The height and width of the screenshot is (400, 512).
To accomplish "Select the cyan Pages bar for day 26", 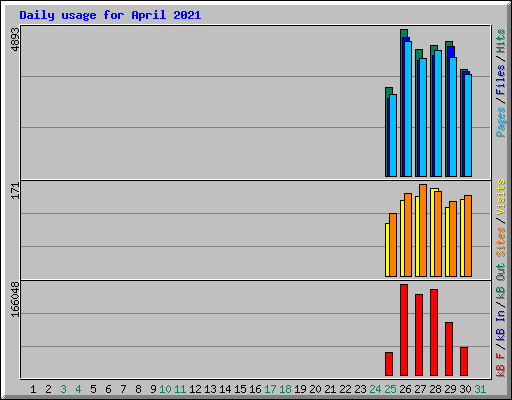I will click(x=408, y=109).
